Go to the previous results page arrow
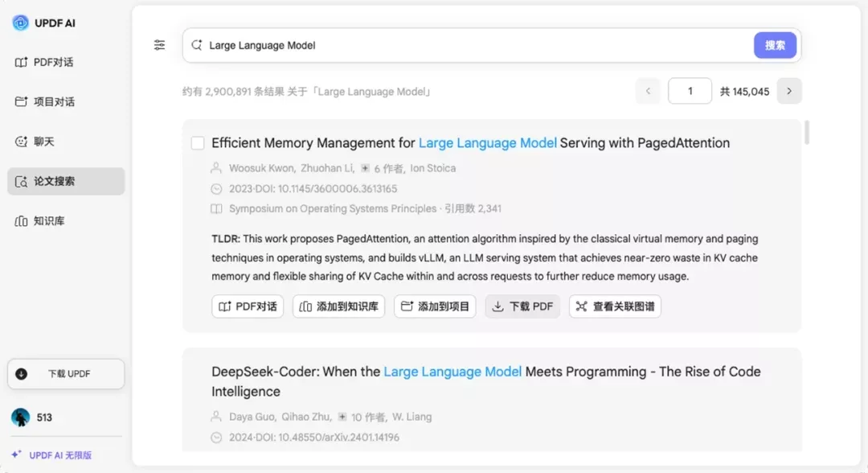Image resolution: width=868 pixels, height=473 pixels. point(648,91)
